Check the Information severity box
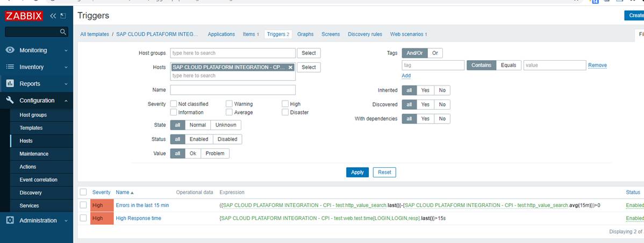 click(x=174, y=112)
